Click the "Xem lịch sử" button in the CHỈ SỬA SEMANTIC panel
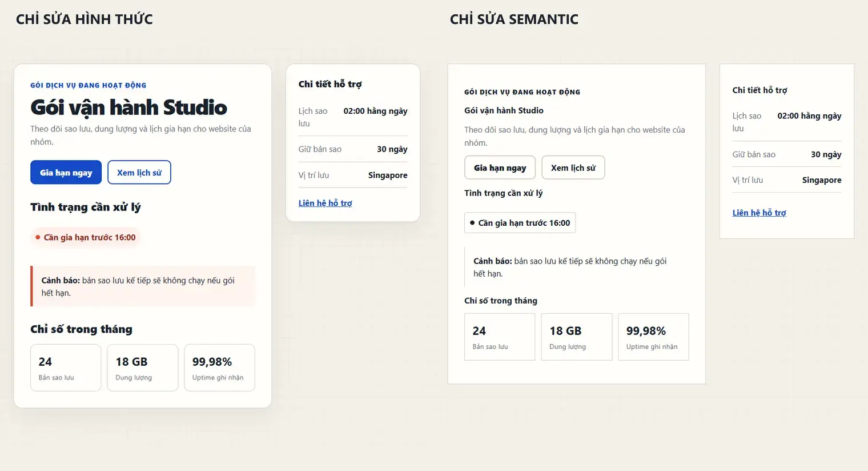This screenshot has height=471, width=868. [573, 167]
